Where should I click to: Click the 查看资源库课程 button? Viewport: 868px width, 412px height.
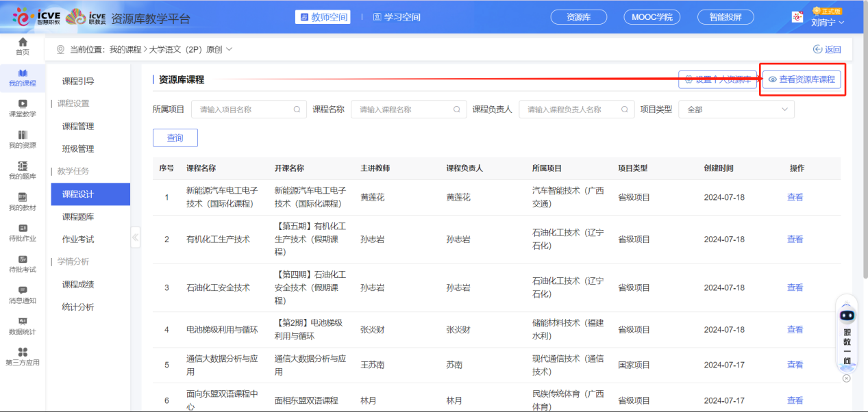802,79
